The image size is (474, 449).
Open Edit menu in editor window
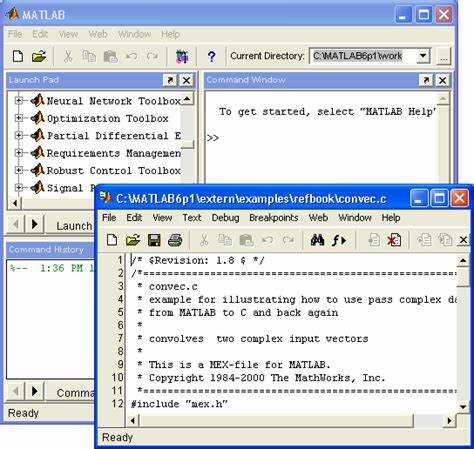[x=134, y=218]
